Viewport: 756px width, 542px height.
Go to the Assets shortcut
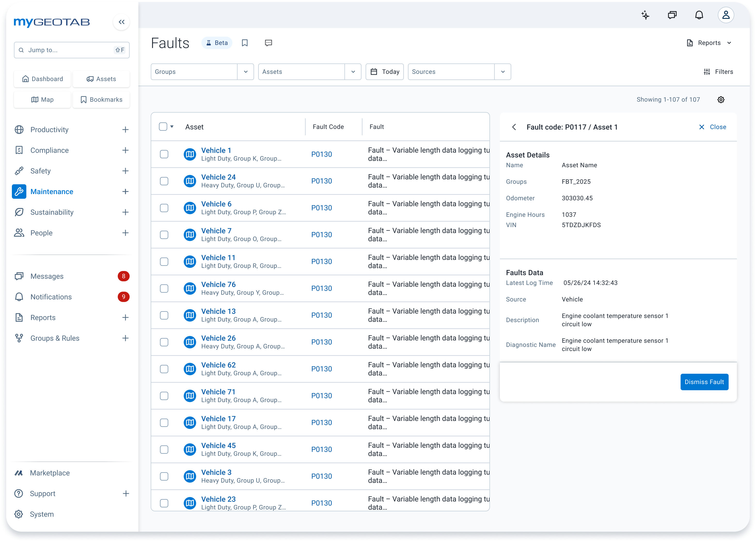click(x=101, y=79)
